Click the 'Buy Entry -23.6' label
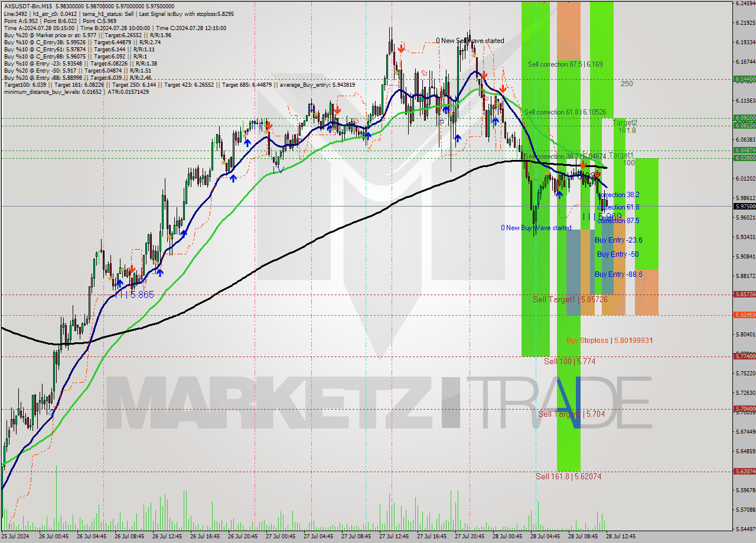This screenshot has height=543, width=756. click(618, 240)
